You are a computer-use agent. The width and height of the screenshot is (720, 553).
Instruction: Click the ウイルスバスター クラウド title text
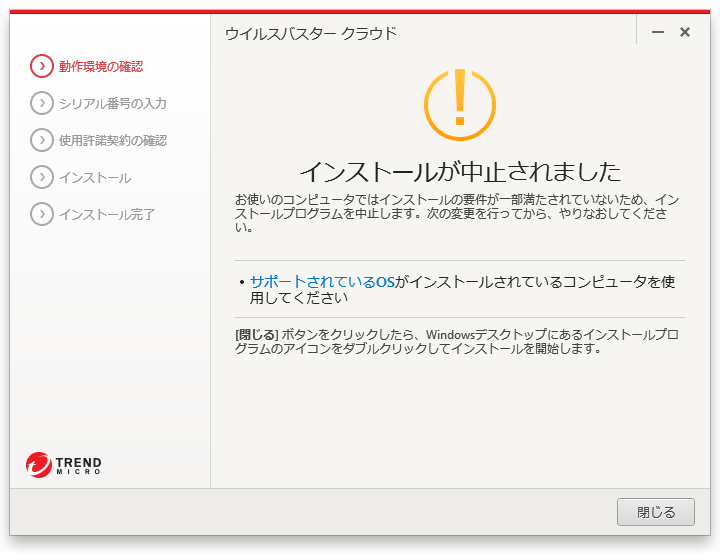point(311,34)
